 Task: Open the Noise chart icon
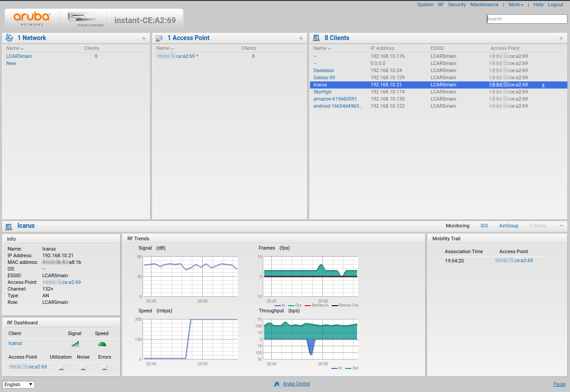pyautogui.click(x=83, y=367)
